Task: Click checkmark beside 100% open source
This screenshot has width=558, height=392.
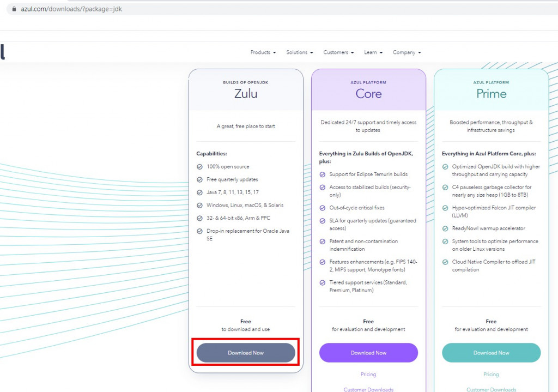Action: (199, 167)
